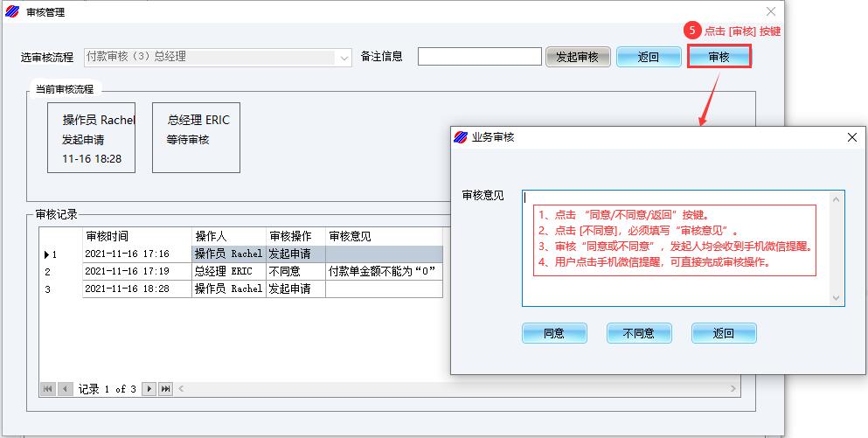The height and width of the screenshot is (438, 868).
Task: Click the previous record navigator arrow
Action: tap(65, 389)
